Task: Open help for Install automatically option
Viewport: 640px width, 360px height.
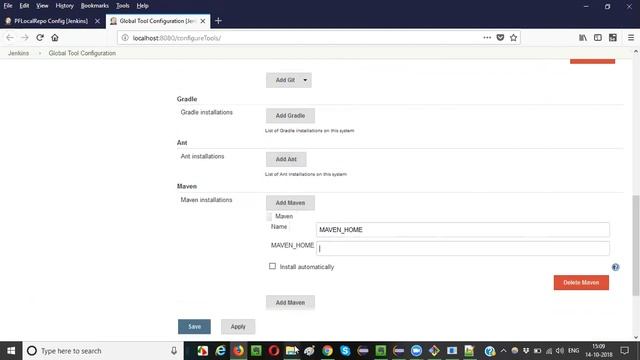Action: point(616,267)
